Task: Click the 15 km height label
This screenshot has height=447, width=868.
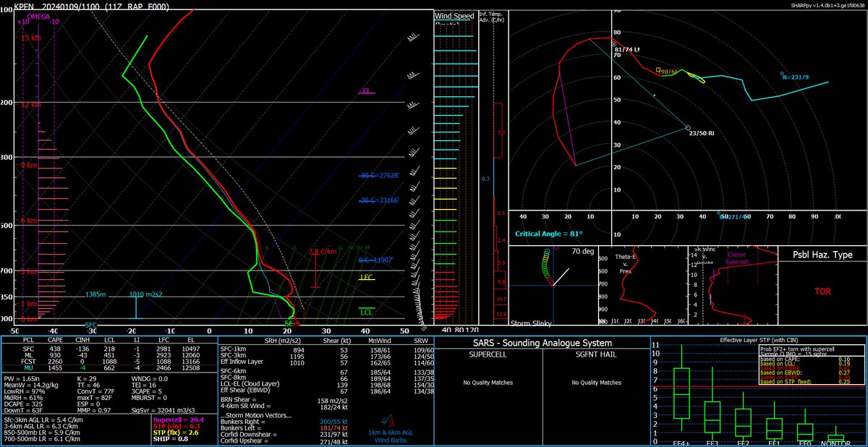Action: (x=30, y=38)
